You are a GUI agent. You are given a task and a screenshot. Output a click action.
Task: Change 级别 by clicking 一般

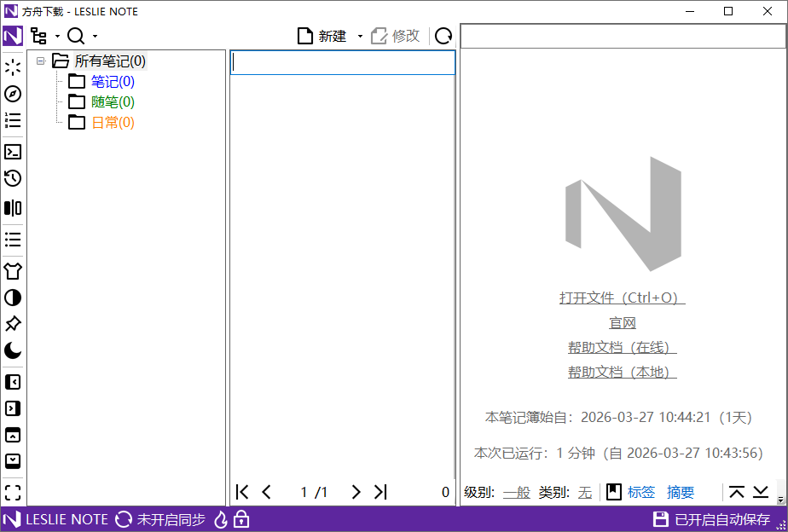click(515, 492)
